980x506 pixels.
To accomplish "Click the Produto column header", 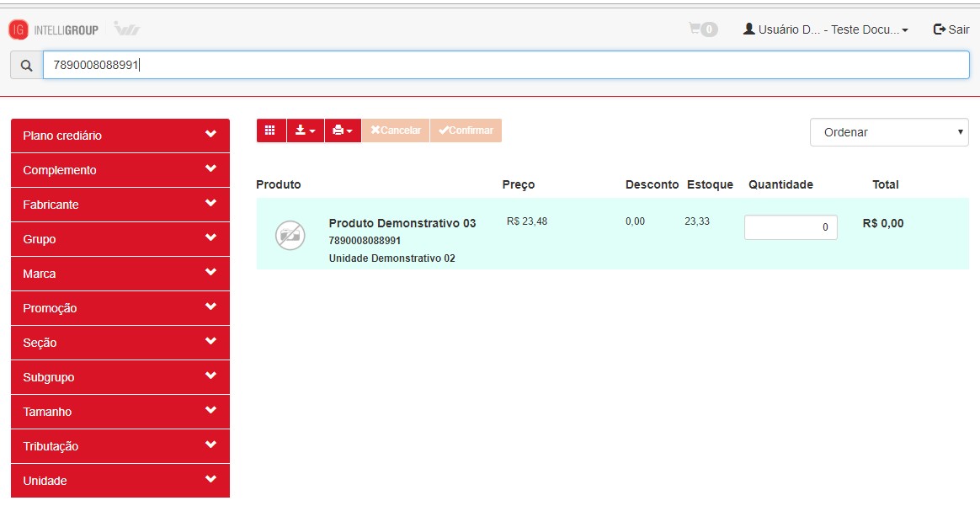I will coord(279,184).
